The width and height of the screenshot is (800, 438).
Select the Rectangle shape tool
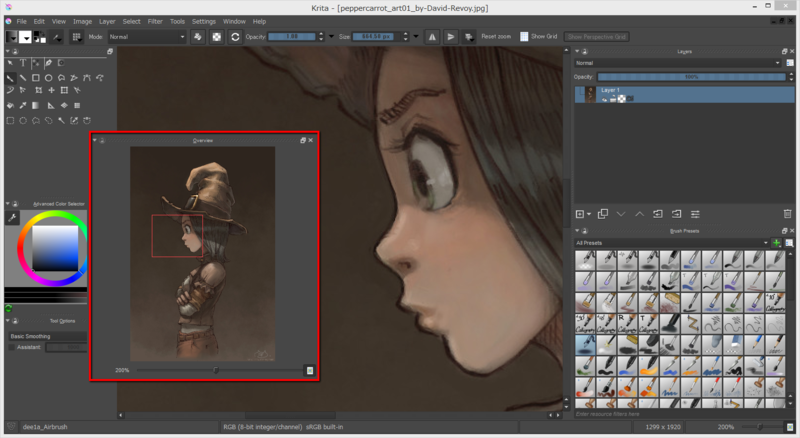(x=36, y=77)
